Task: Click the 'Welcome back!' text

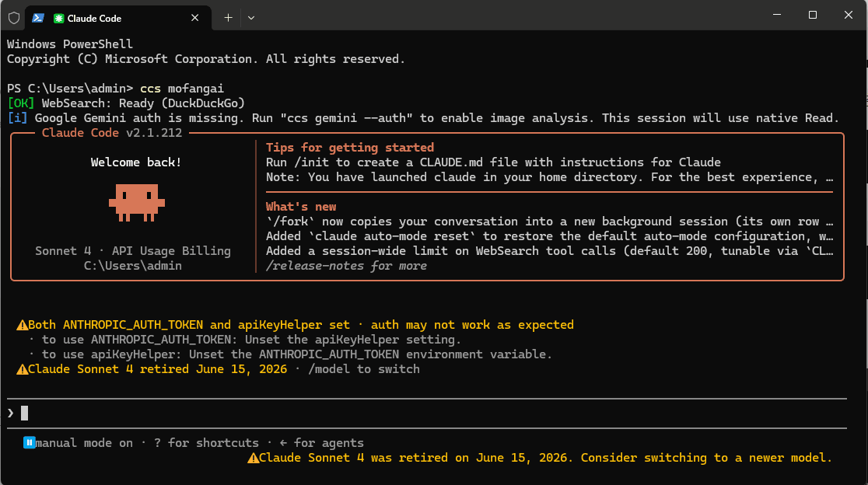Action: (x=136, y=162)
